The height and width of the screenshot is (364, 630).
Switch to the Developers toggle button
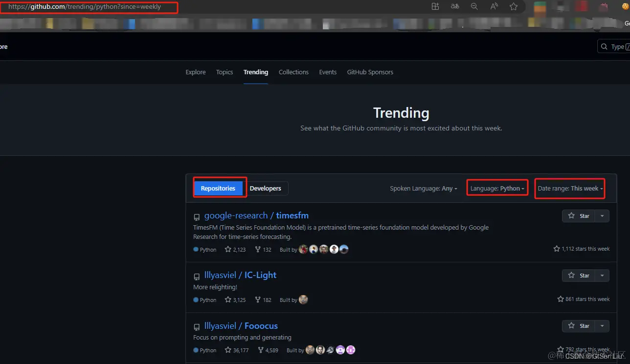265,188
